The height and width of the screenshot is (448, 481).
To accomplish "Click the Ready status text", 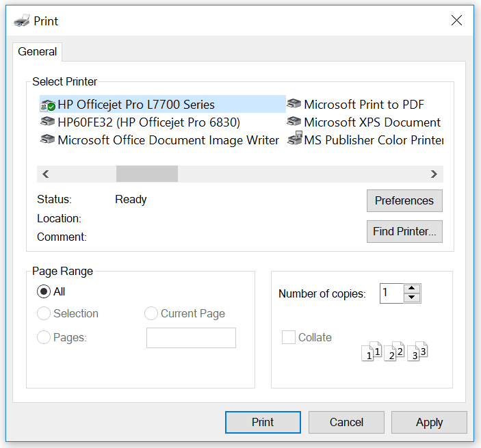I will coord(131,200).
